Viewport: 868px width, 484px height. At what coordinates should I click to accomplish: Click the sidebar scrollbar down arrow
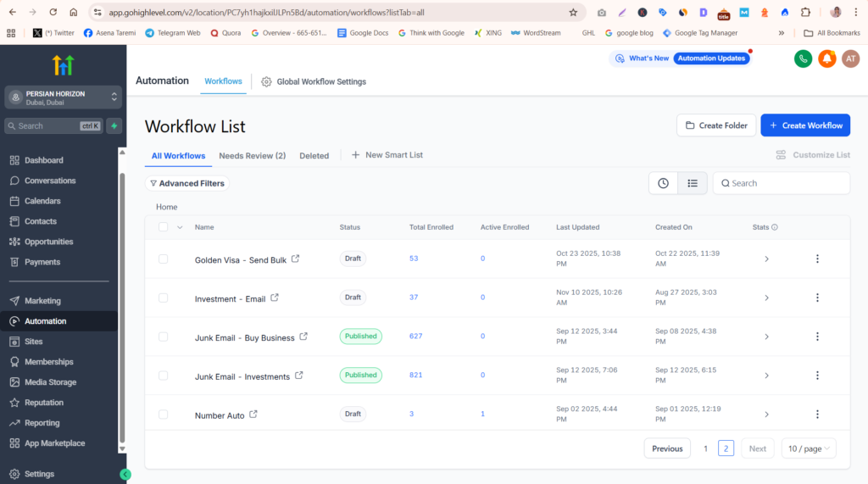pyautogui.click(x=122, y=449)
